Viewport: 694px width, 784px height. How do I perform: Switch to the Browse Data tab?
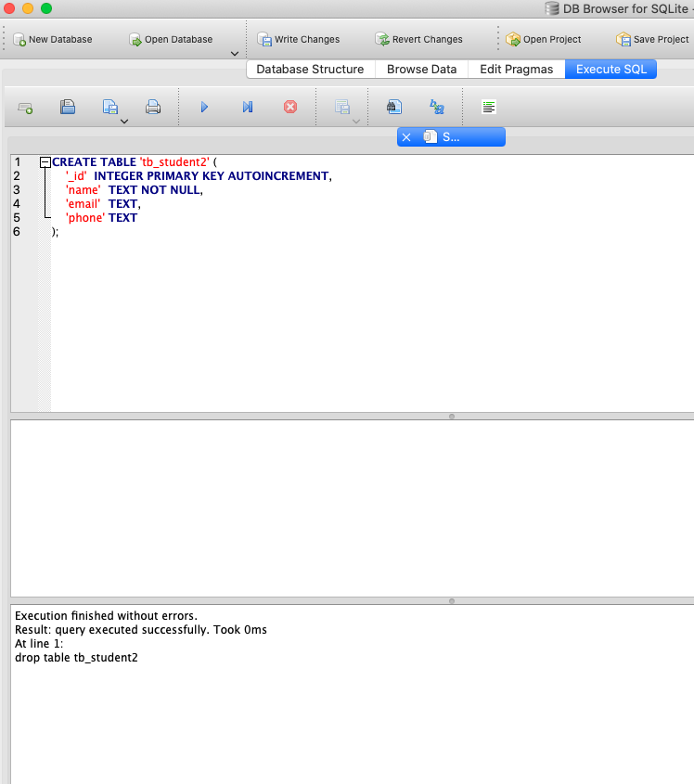(x=421, y=69)
